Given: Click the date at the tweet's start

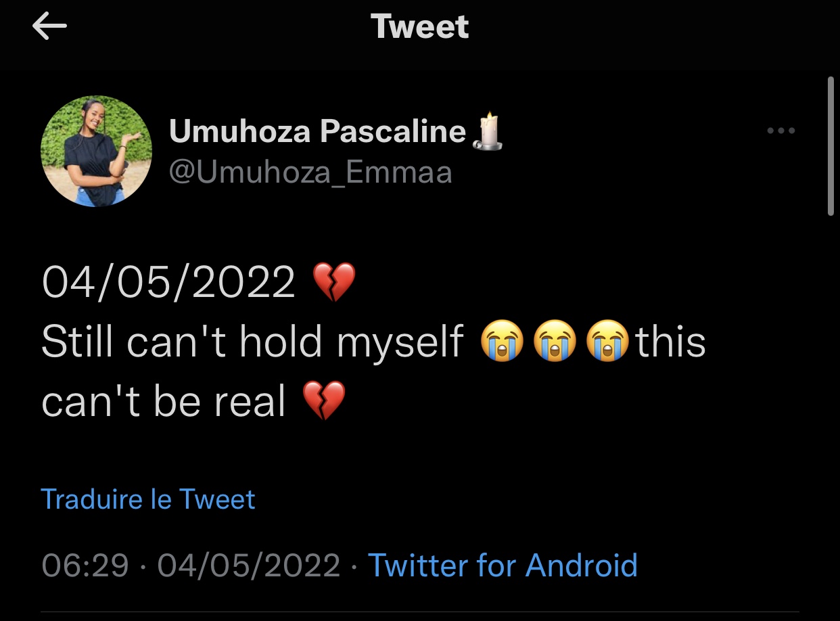Looking at the screenshot, I should 168,282.
